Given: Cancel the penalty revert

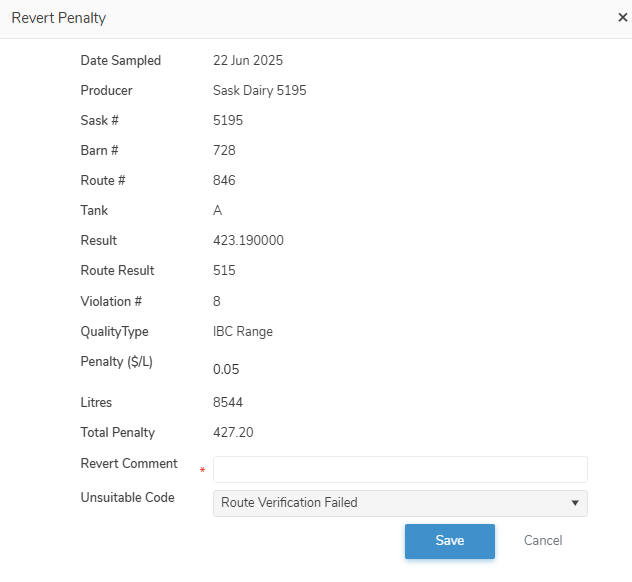Looking at the screenshot, I should click(543, 541).
